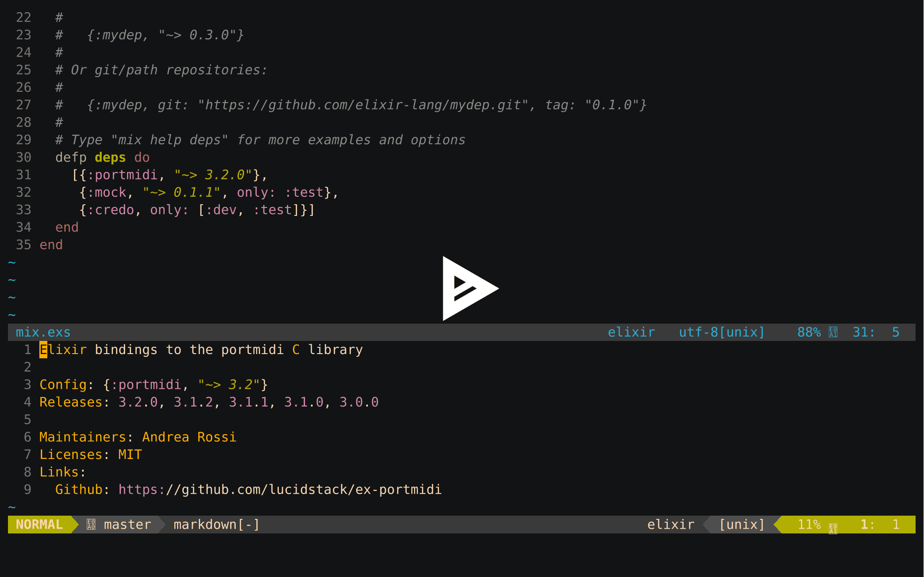Click the '1: 1' cursor position readout
The width and height of the screenshot is (924, 577).
click(880, 525)
